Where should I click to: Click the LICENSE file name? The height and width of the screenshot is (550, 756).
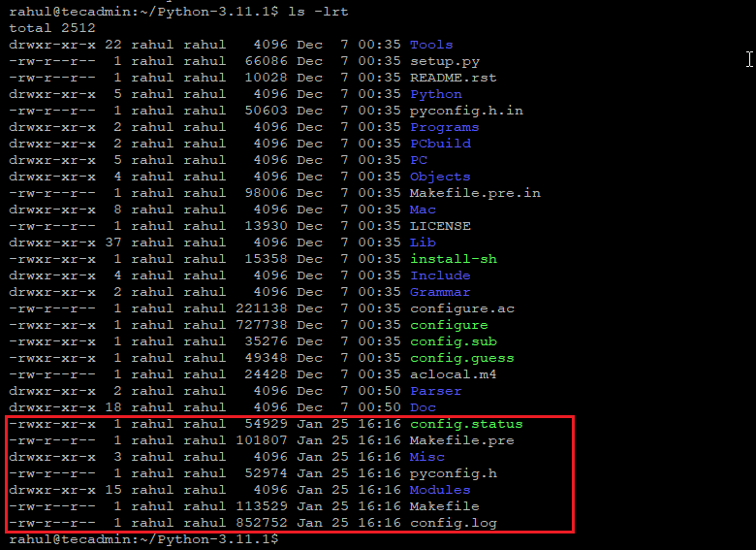pyautogui.click(x=440, y=226)
